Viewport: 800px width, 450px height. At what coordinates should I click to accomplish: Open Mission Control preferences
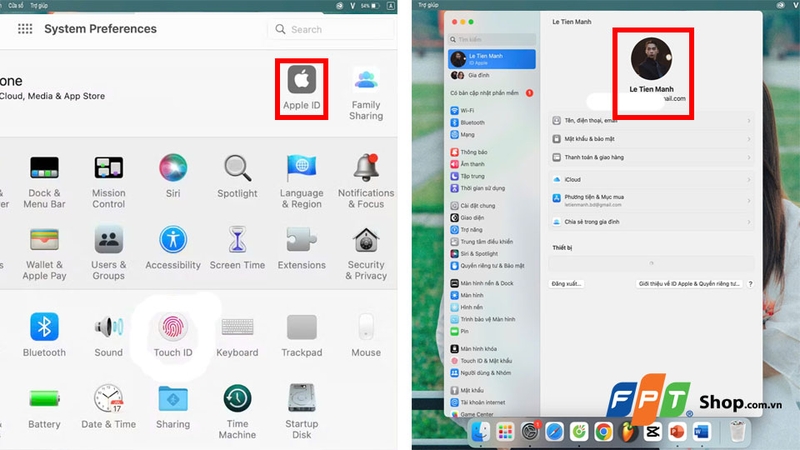point(109,182)
